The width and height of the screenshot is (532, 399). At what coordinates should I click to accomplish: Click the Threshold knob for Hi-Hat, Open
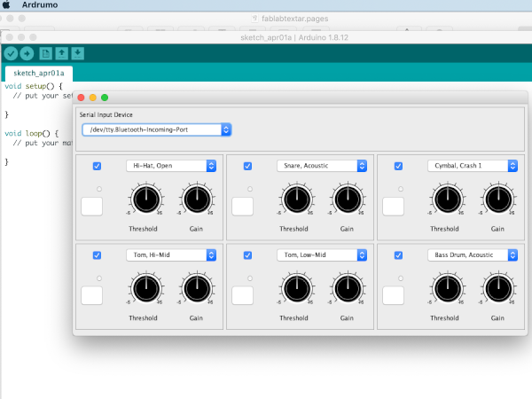coord(146,199)
